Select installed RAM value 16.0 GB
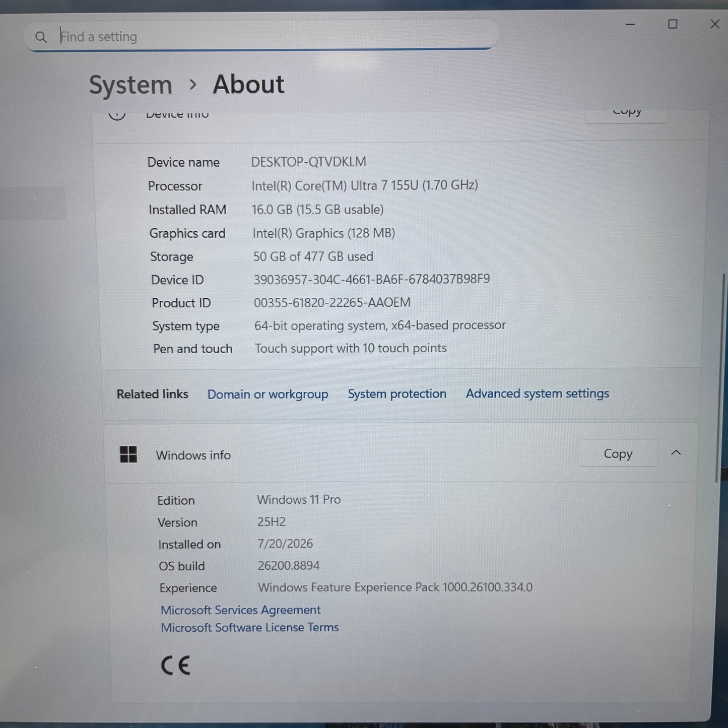 point(318,210)
